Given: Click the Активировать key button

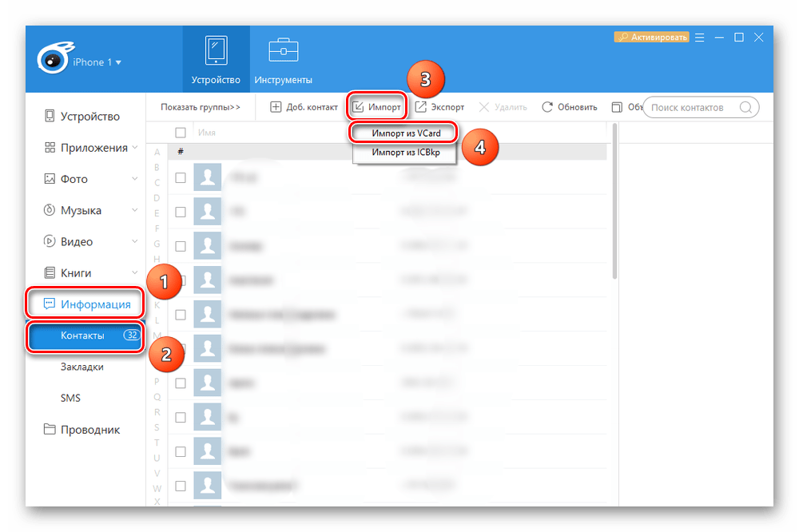Looking at the screenshot, I should coord(650,37).
